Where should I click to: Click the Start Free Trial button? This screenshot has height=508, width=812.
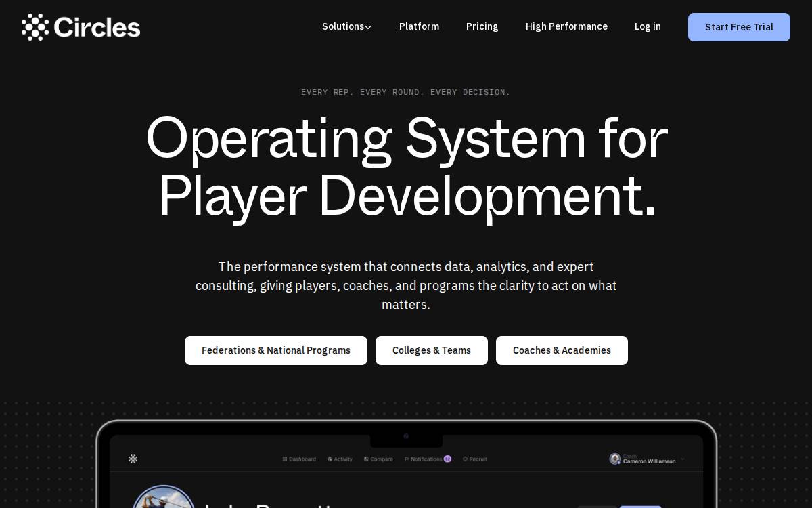pos(739,27)
